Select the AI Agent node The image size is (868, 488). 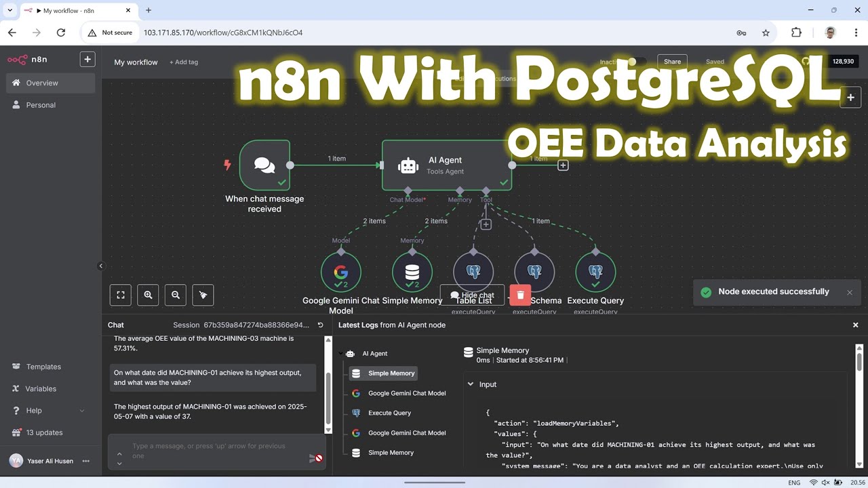click(446, 165)
